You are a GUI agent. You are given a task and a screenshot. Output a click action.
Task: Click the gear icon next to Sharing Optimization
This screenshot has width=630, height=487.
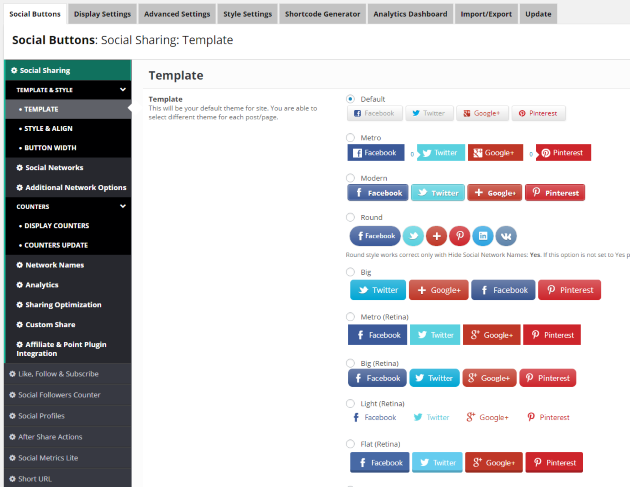[19, 305]
